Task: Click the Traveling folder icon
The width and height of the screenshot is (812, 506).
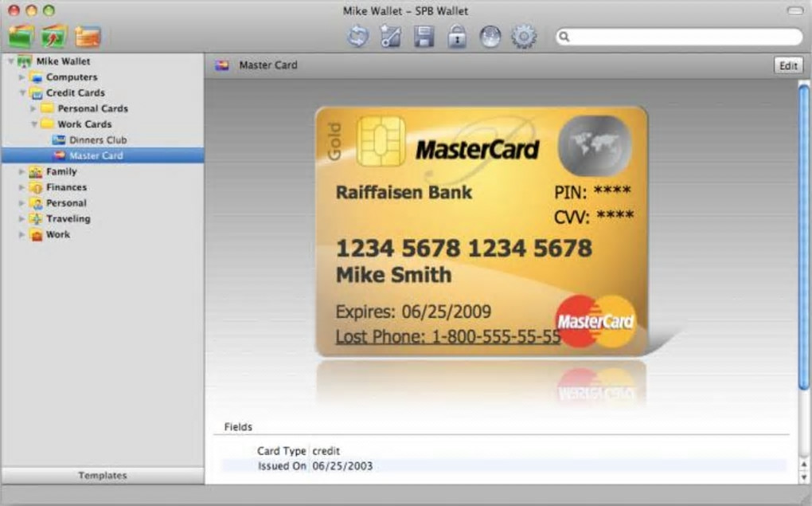Action: [x=36, y=219]
